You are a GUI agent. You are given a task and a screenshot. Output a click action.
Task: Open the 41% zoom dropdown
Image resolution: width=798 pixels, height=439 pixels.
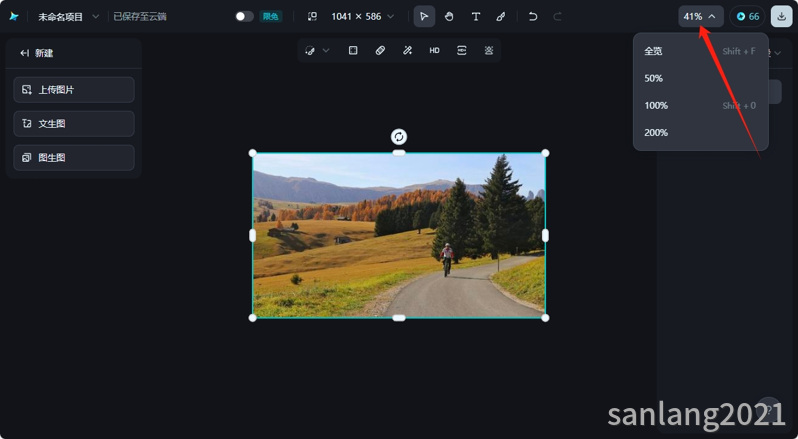699,17
